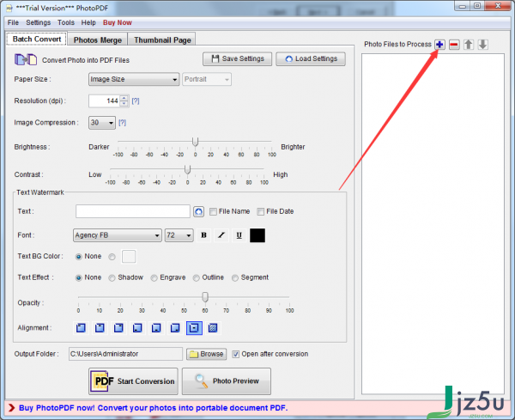Click inside the Photo Files to Process list

point(433,223)
